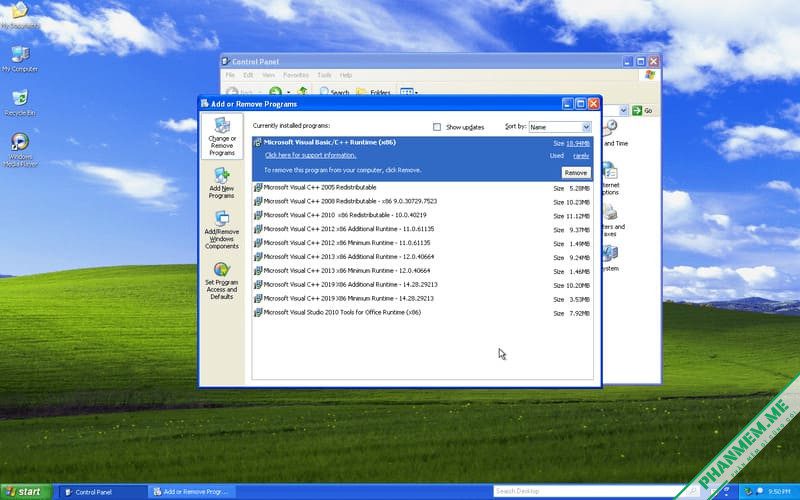Image resolution: width=800 pixels, height=500 pixels.
Task: Open Views button in Control Panel toolbar
Action: pos(409,92)
